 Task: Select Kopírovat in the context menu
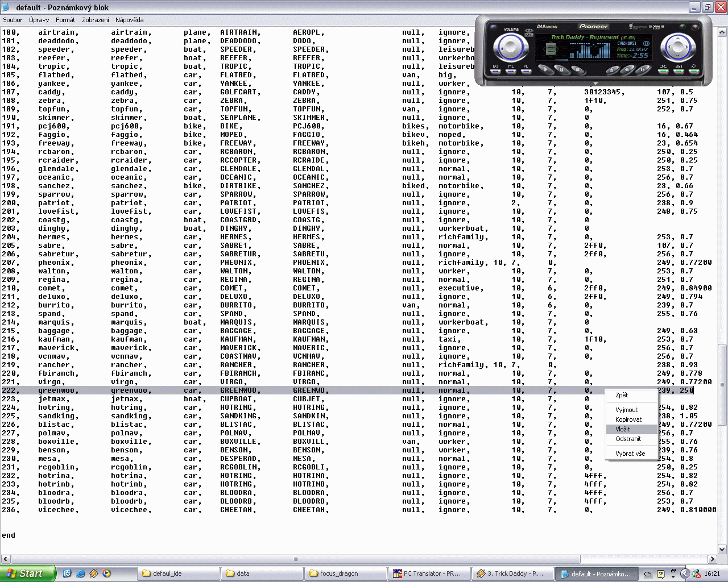628,419
